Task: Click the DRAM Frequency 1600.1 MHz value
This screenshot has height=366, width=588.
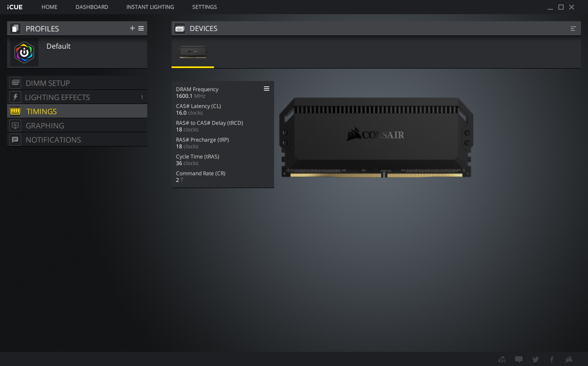Action: click(191, 96)
